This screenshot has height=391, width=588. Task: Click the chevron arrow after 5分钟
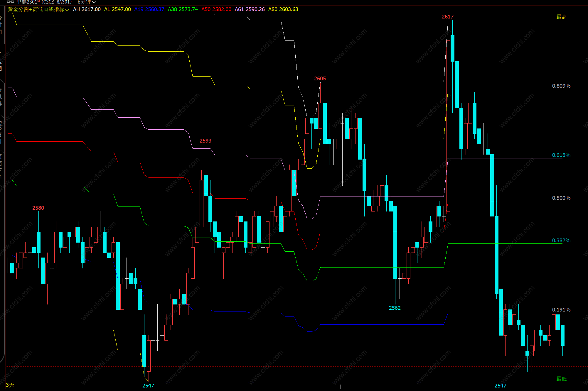click(x=94, y=2)
